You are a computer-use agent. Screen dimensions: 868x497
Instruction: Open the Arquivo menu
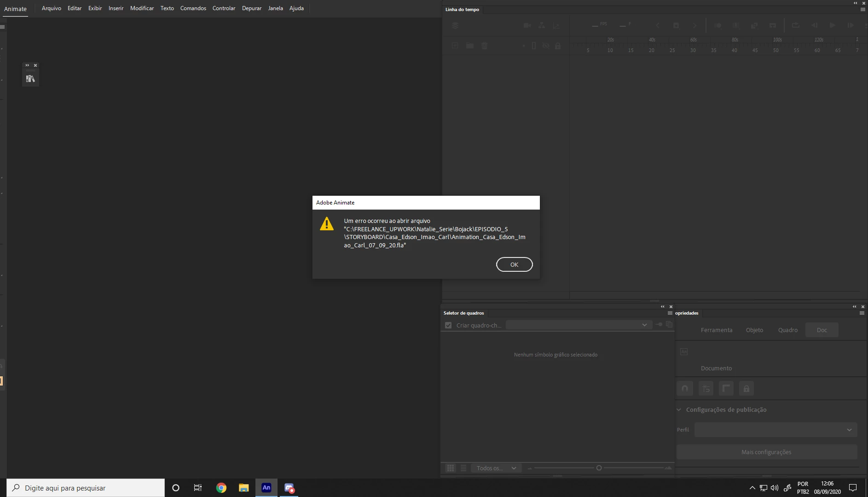click(51, 8)
